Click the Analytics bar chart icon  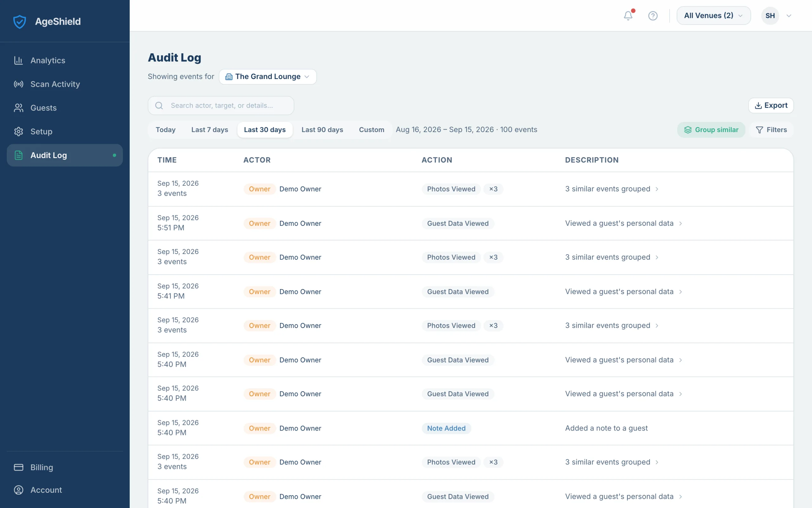18,60
